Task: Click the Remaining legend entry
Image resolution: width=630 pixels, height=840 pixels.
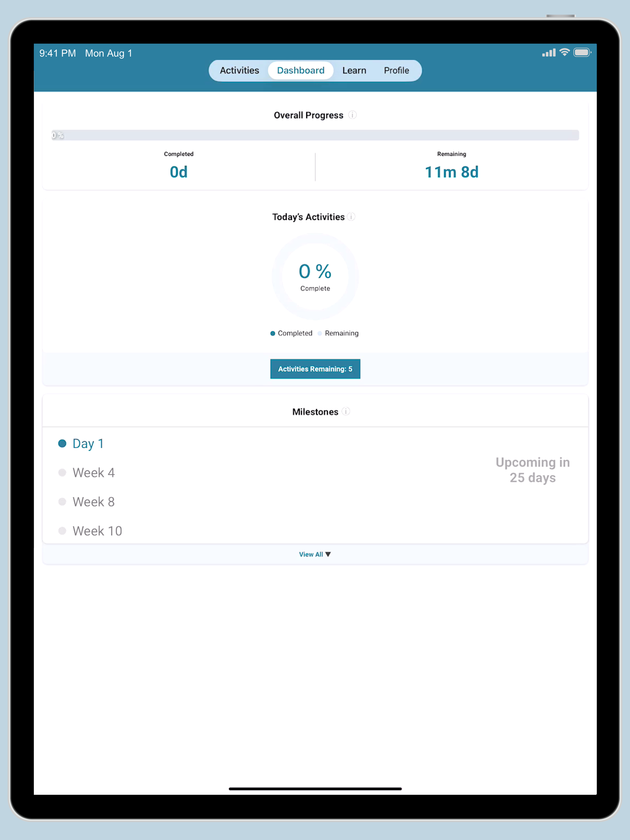Action: coord(338,333)
